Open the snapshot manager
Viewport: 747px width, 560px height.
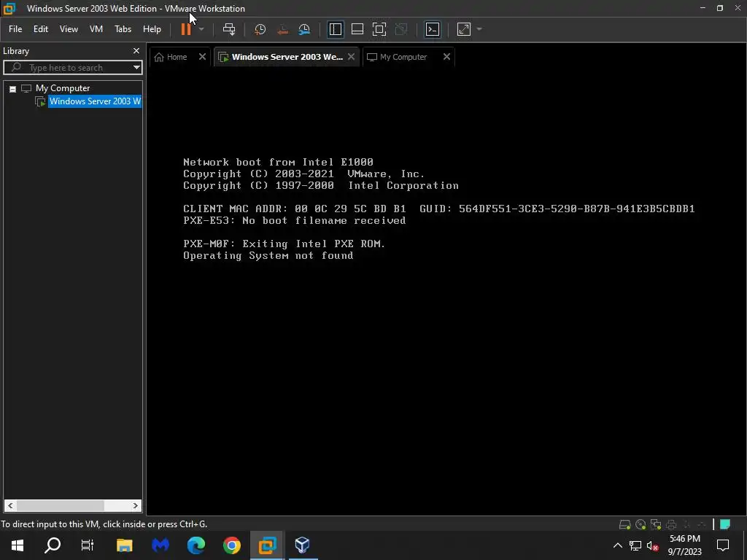(x=304, y=29)
